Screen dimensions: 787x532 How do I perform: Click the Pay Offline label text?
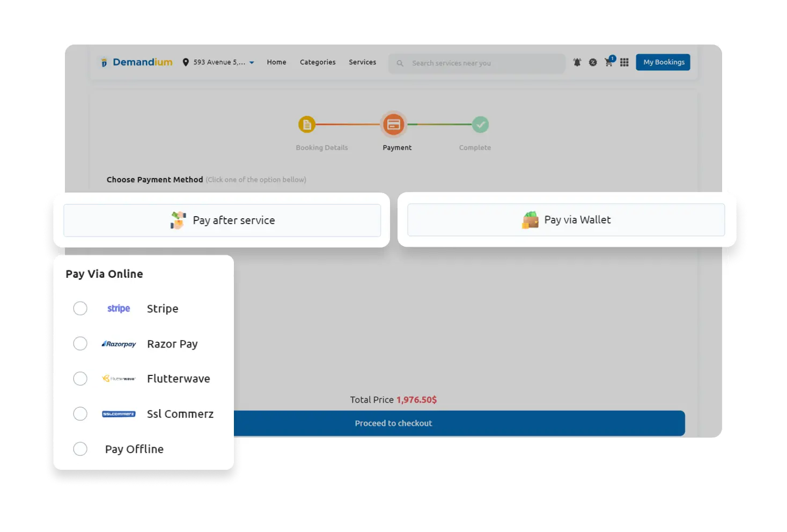(x=134, y=449)
